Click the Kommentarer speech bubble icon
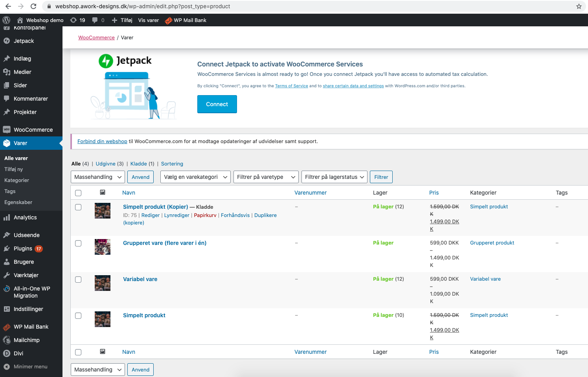The width and height of the screenshot is (588, 377). [x=7, y=99]
